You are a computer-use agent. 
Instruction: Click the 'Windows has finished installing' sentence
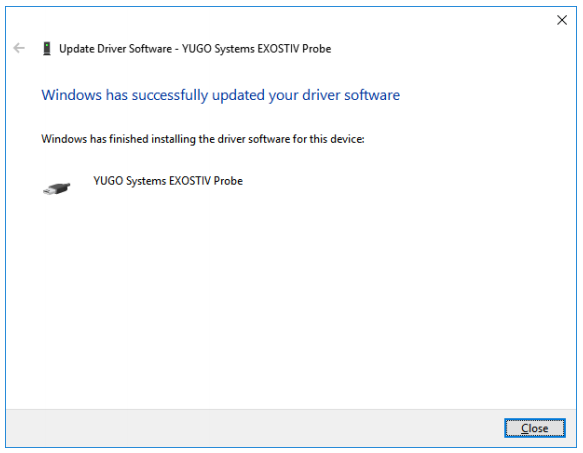point(203,139)
